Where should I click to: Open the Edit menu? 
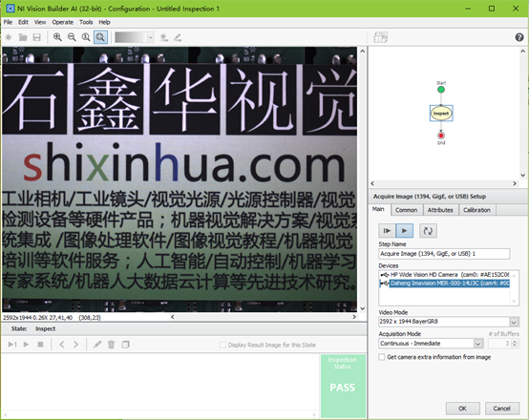23,22
